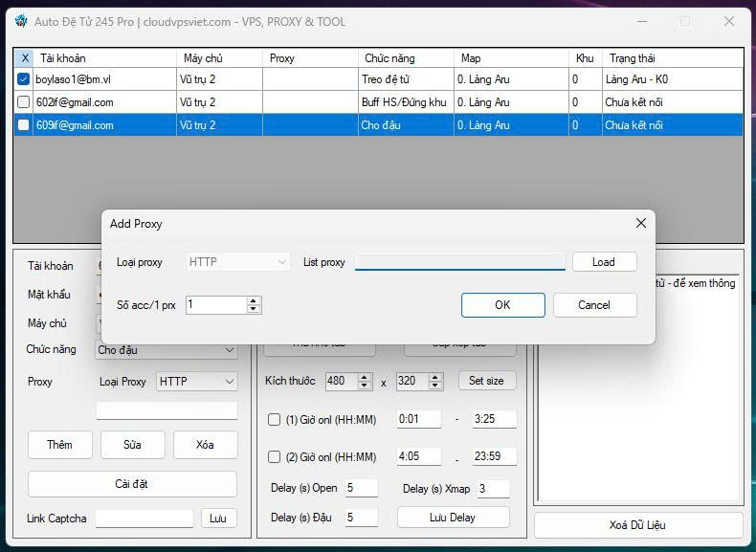Check the box for boylaso1@bm.vl account

tap(24, 79)
